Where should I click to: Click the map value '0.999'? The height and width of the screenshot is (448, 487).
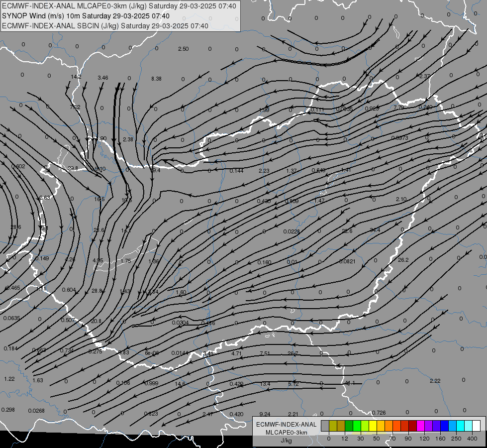tap(151, 383)
